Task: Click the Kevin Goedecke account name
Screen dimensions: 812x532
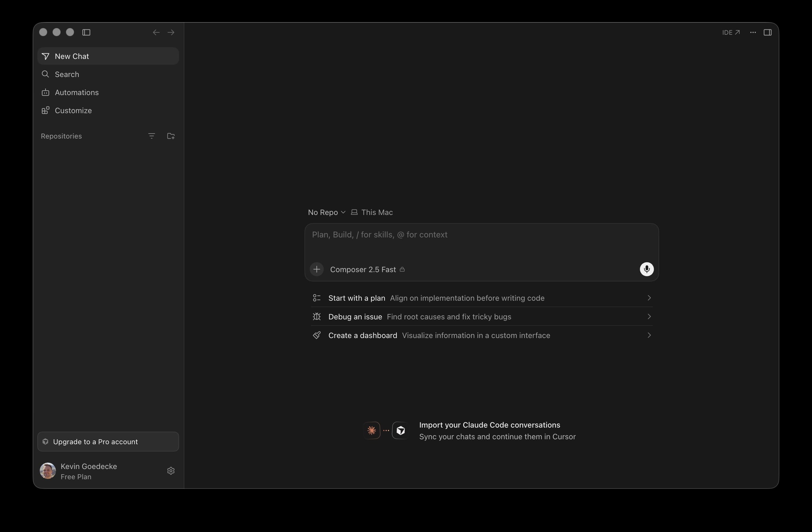Action: (89, 466)
